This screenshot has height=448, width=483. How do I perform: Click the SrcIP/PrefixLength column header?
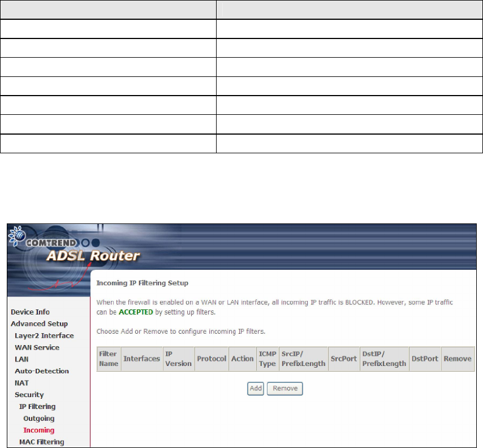coord(303,359)
